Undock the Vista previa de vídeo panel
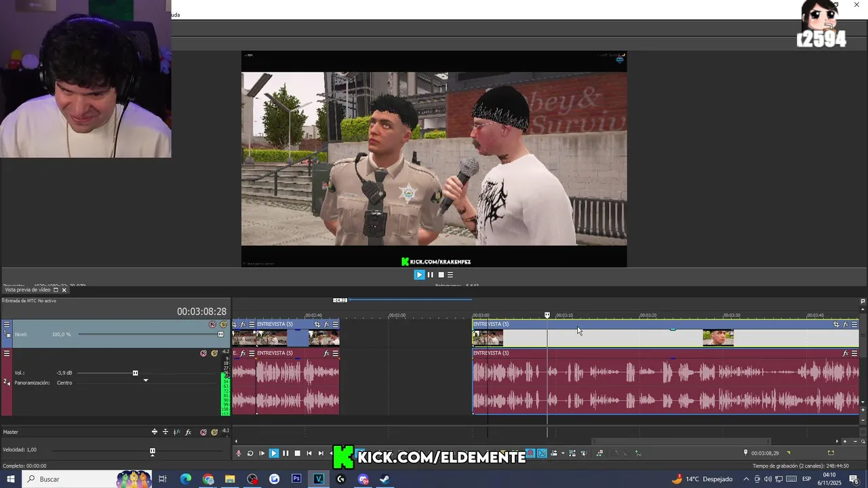This screenshot has height=488, width=868. [x=56, y=290]
